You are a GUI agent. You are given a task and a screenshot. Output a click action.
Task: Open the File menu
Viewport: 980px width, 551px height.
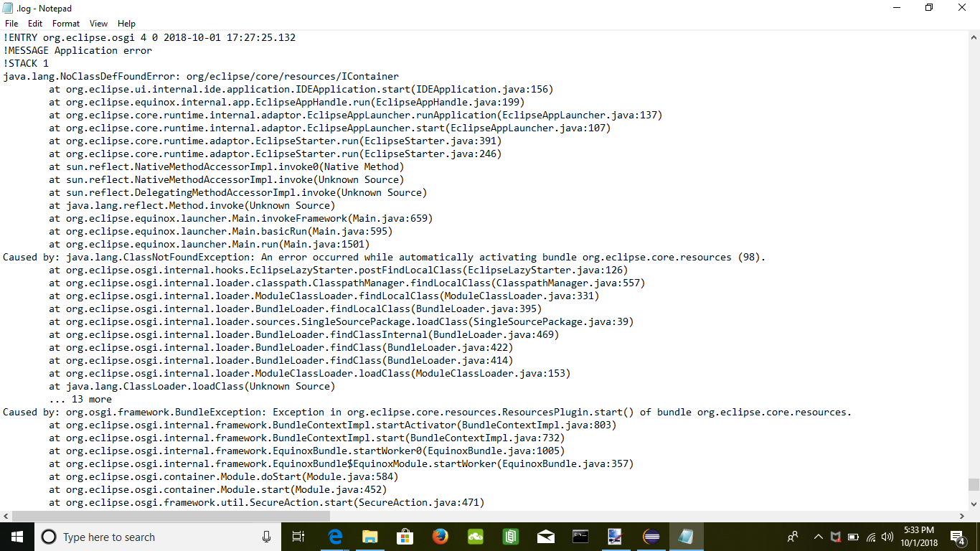(11, 24)
